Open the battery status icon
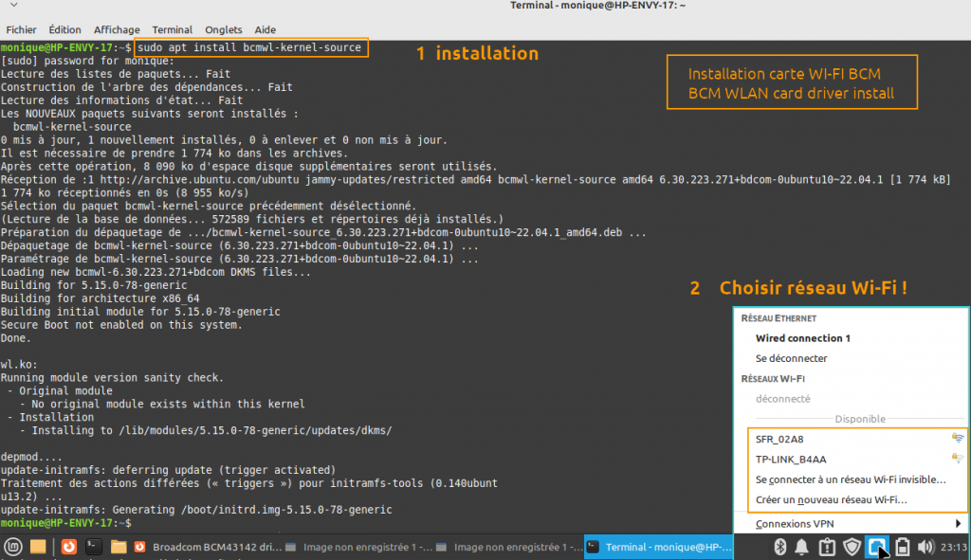The height and width of the screenshot is (560, 971). 902,547
